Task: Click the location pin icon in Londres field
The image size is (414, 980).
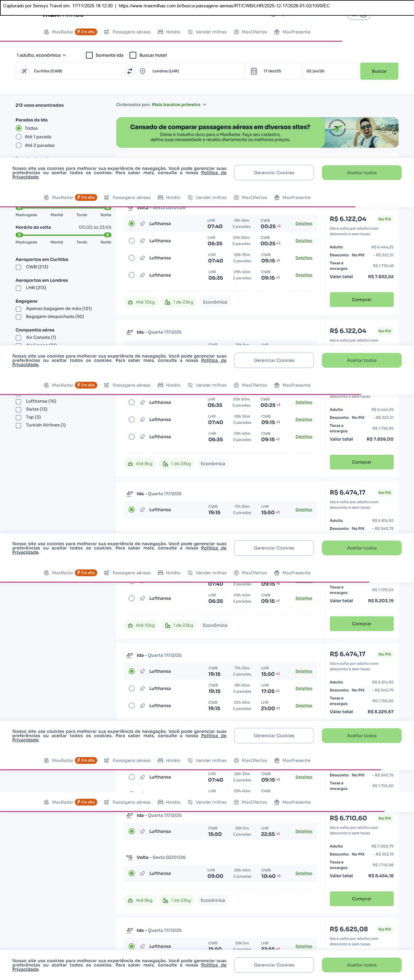Action: pyautogui.click(x=142, y=71)
